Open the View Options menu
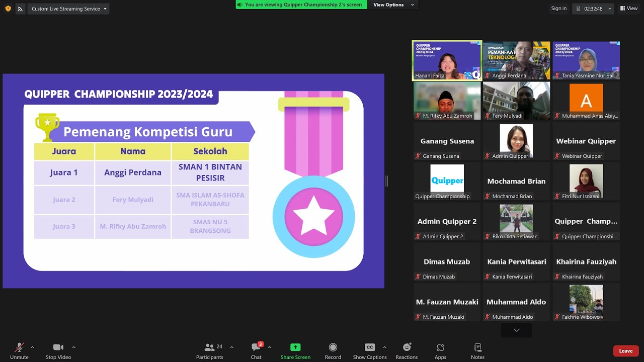Screen dimensions: 644x362 [393, 5]
